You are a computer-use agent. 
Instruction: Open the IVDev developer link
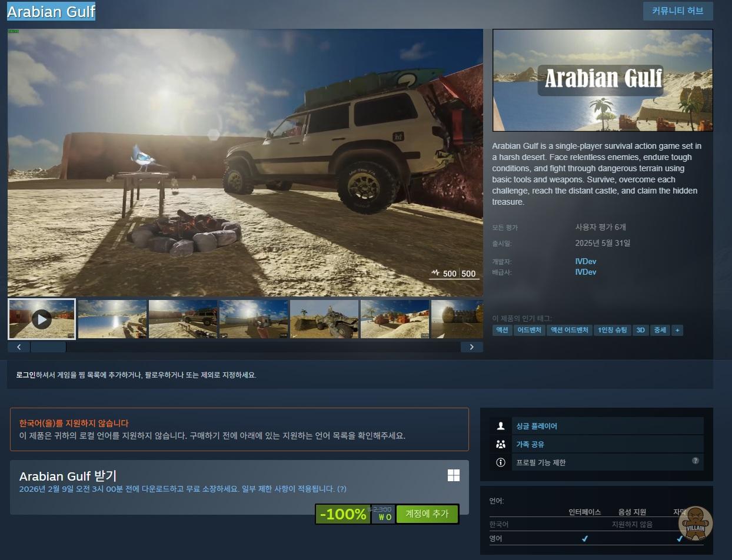pyautogui.click(x=585, y=261)
